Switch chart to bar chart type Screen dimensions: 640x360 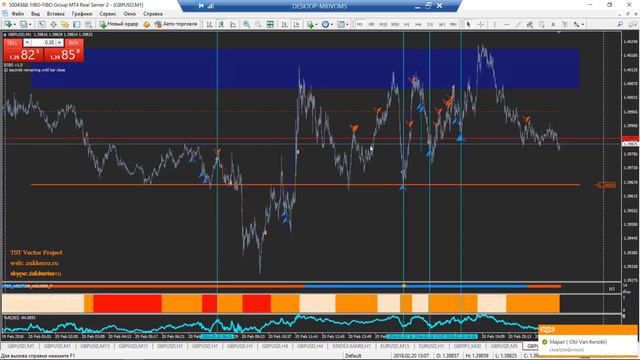coord(209,24)
